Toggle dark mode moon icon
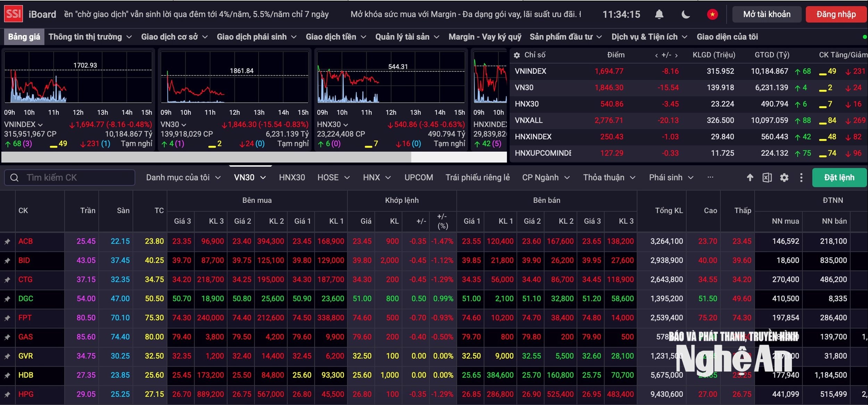This screenshot has height=405, width=868. click(x=686, y=14)
